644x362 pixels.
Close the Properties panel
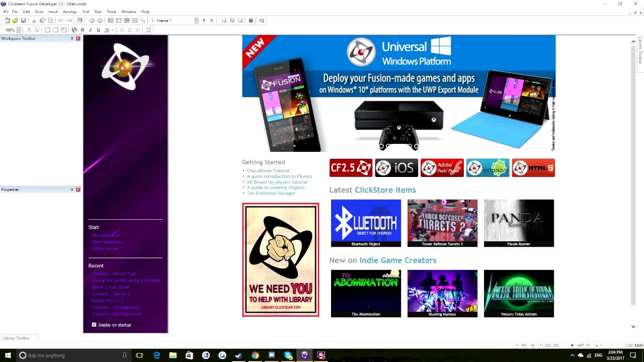pos(78,190)
